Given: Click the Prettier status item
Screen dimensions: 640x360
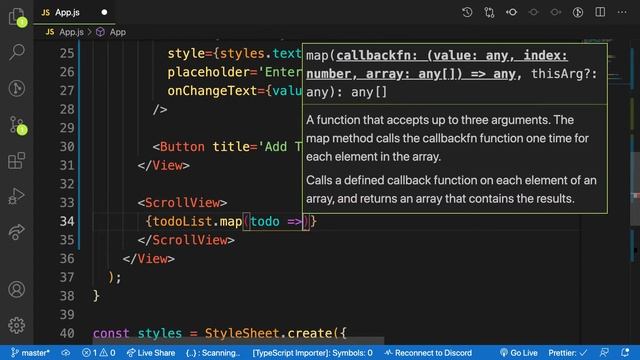Looking at the screenshot, I should point(568,353).
